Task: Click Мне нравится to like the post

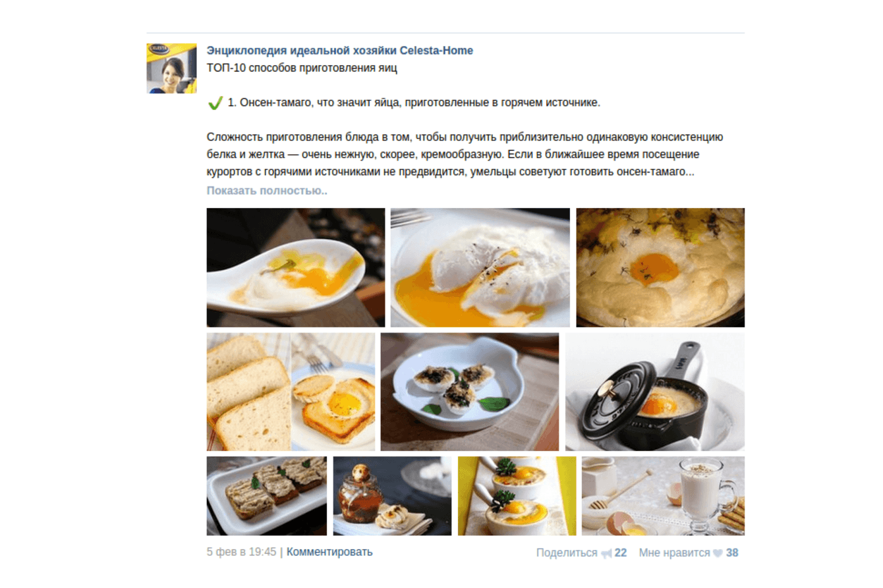Action: [674, 553]
